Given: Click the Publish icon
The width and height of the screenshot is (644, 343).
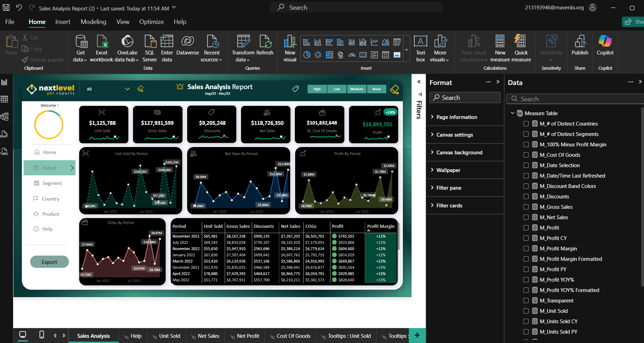Looking at the screenshot, I should (x=580, y=42).
